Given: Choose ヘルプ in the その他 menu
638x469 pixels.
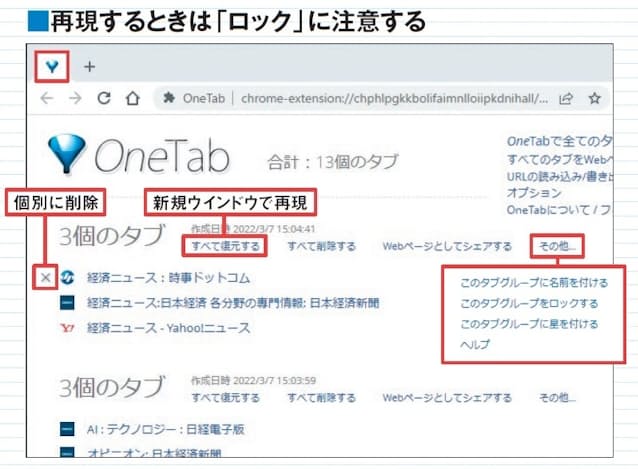Looking at the screenshot, I should click(x=475, y=345).
